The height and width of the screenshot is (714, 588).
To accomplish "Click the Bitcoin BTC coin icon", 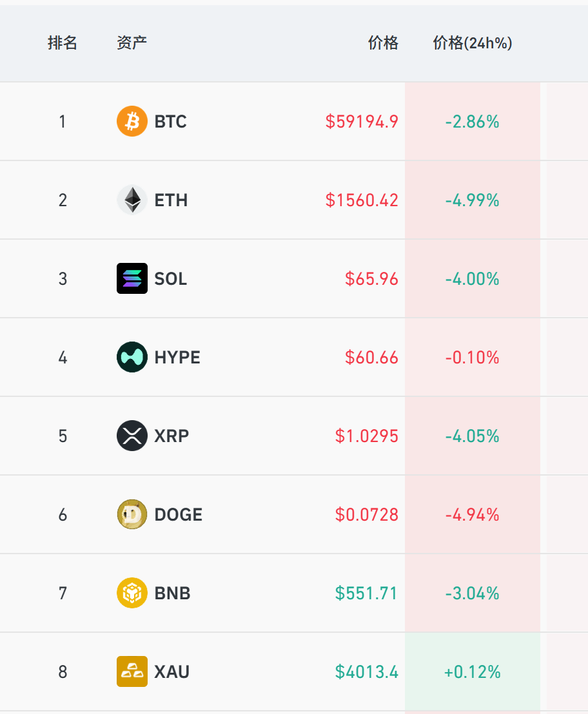I will pos(132,121).
